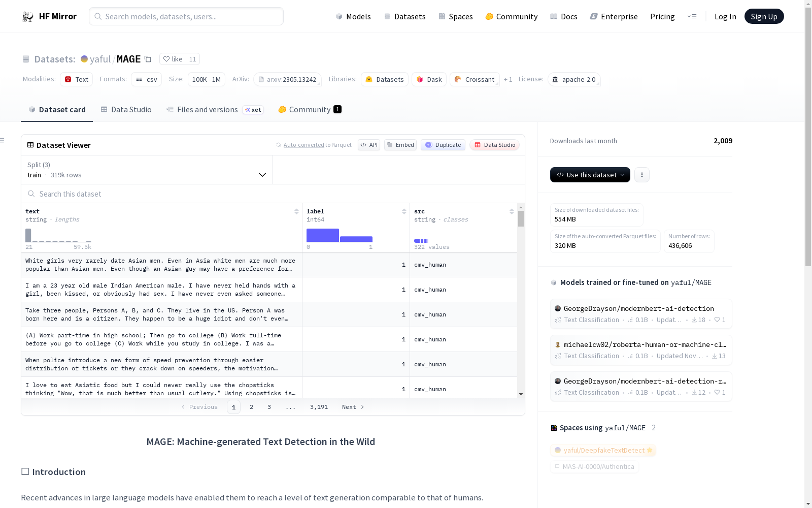Select the csv format tag

click(x=147, y=79)
